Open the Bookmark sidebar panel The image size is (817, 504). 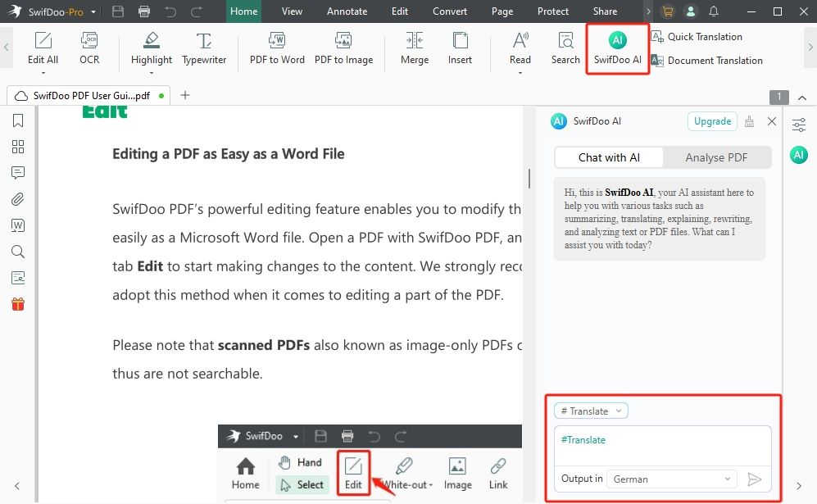[x=18, y=121]
